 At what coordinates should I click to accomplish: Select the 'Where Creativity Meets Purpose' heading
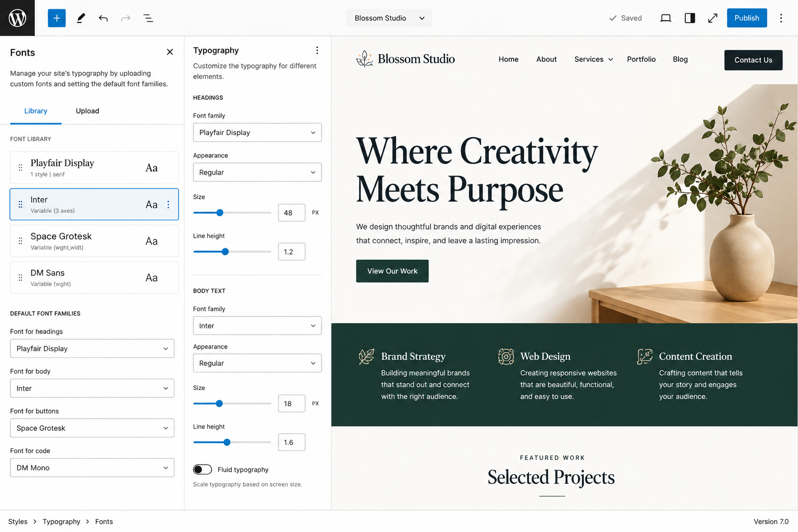click(x=477, y=170)
